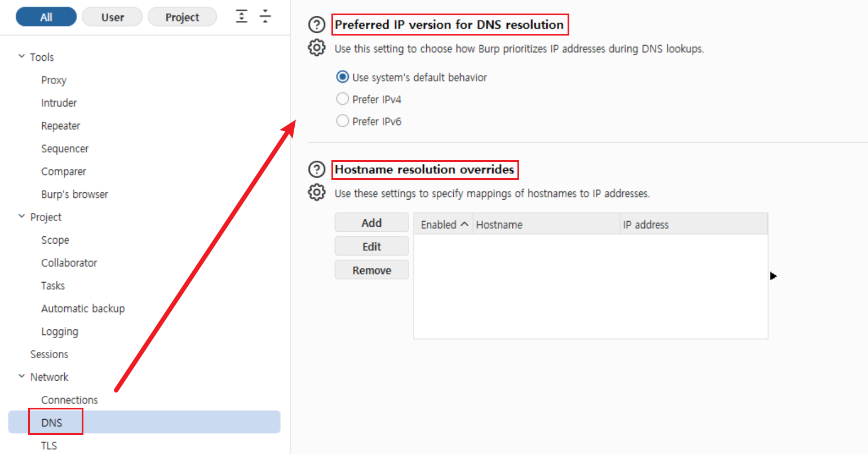Open help for Hostname resolution overrides
The height and width of the screenshot is (454, 868).
(317, 169)
